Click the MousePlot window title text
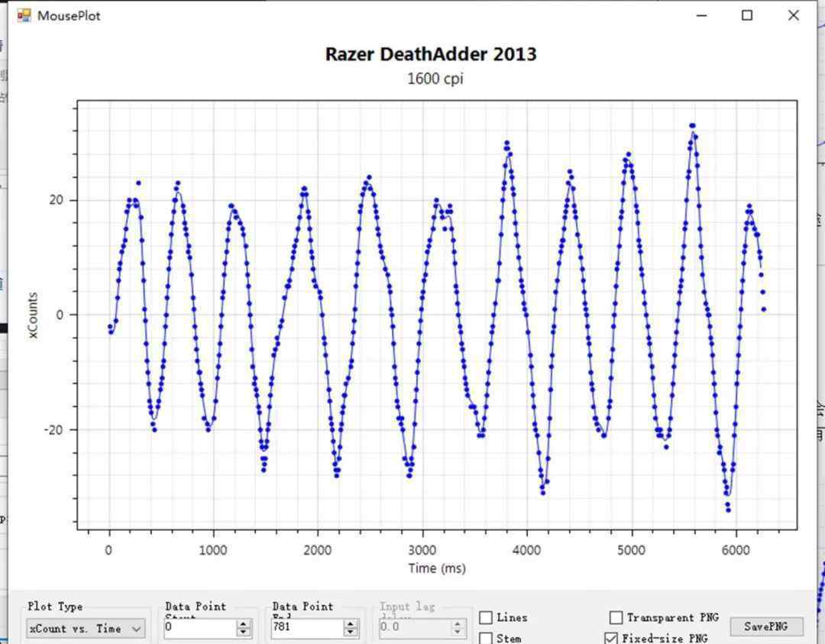This screenshot has width=825, height=644. tap(69, 16)
